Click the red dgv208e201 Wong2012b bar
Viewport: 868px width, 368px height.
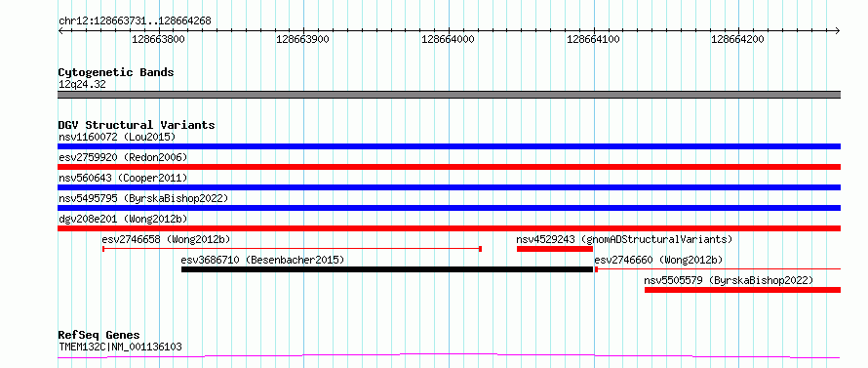pos(449,228)
